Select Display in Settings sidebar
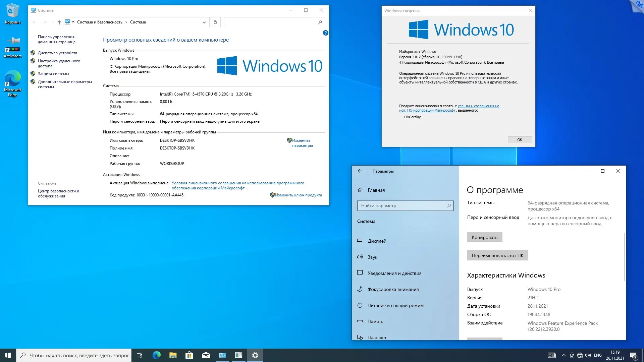Image resolution: width=644 pixels, height=362 pixels. pyautogui.click(x=377, y=241)
